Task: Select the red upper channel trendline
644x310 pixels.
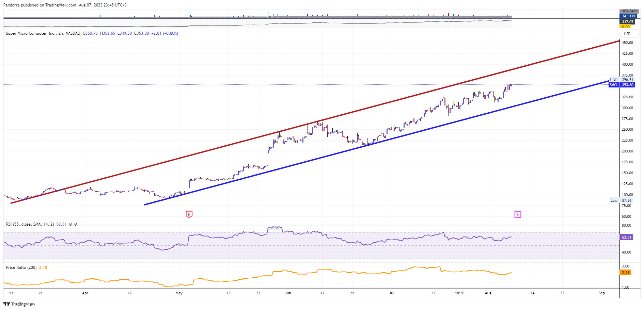Action: click(x=315, y=122)
